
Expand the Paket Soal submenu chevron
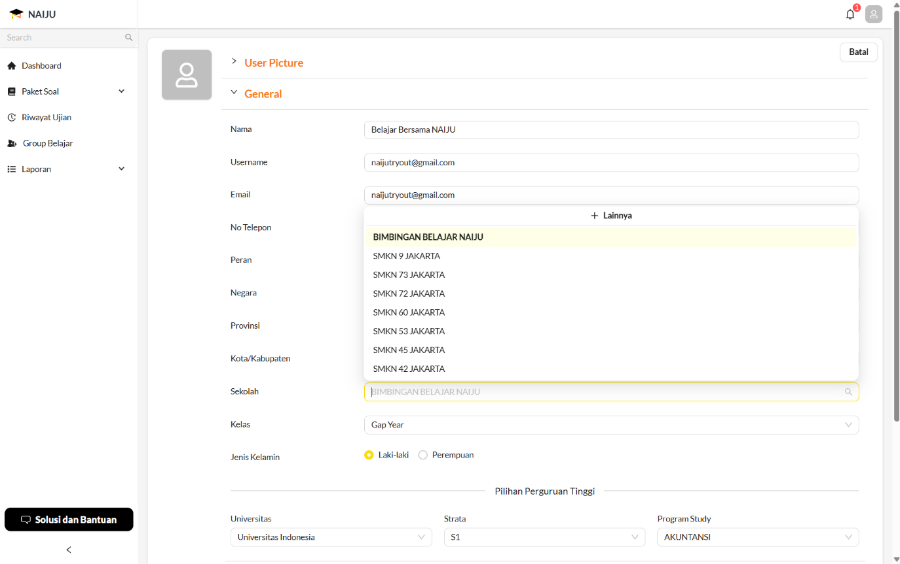122,91
